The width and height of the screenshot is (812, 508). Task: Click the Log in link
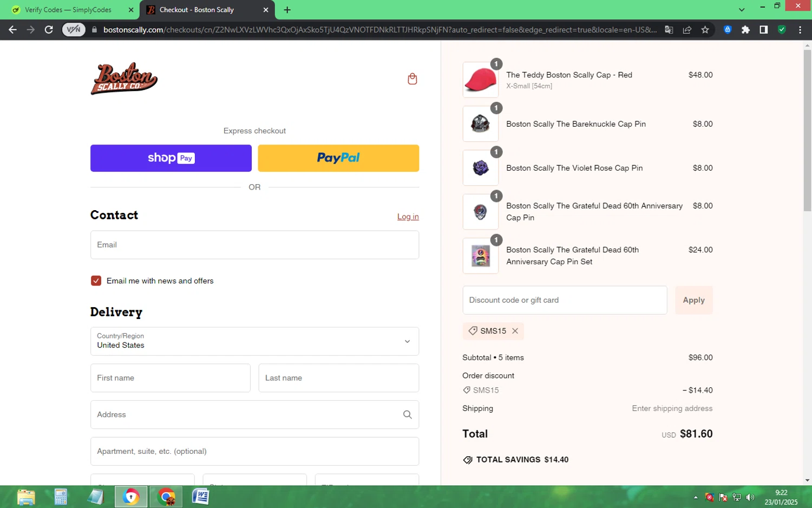click(408, 217)
